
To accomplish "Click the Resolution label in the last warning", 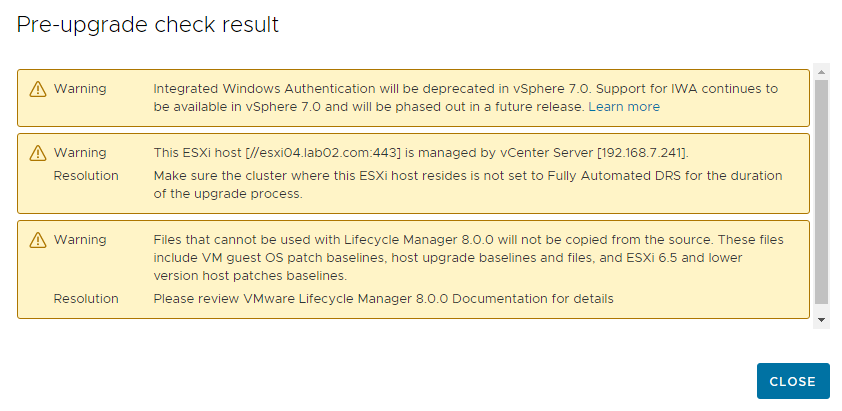I will (x=86, y=299).
